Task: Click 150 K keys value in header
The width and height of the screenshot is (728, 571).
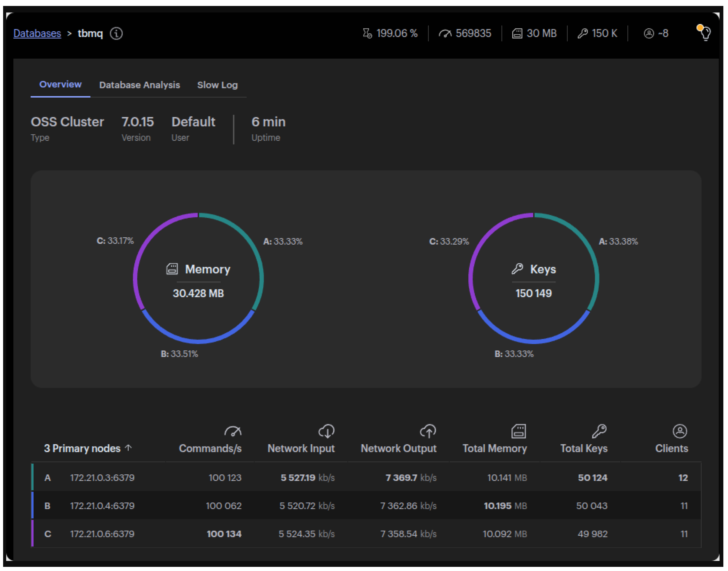Action: pos(604,33)
